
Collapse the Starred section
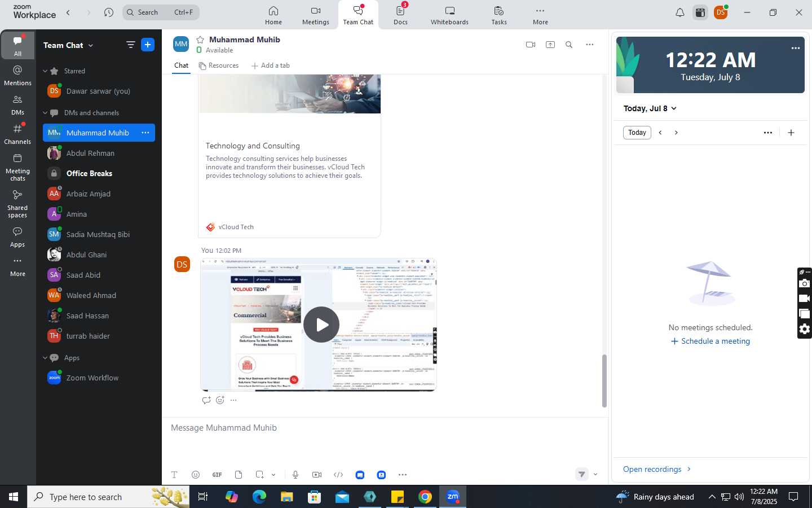point(45,71)
